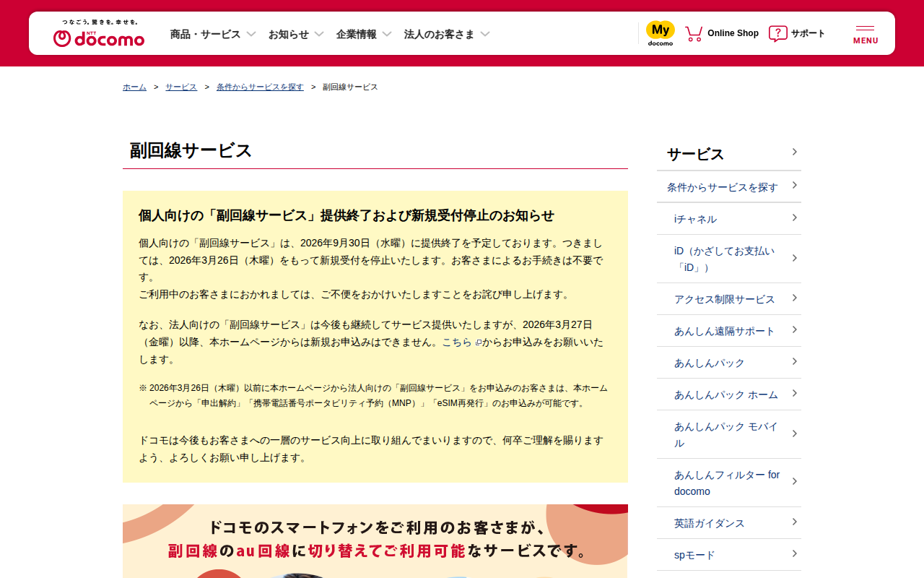Click the 副回線サービス page heading

(x=191, y=150)
